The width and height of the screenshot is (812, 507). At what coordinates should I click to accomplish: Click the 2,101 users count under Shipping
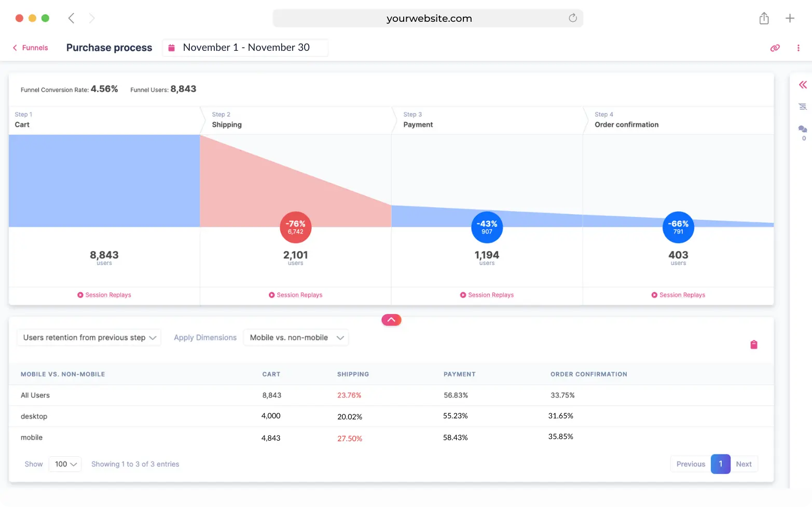(296, 255)
